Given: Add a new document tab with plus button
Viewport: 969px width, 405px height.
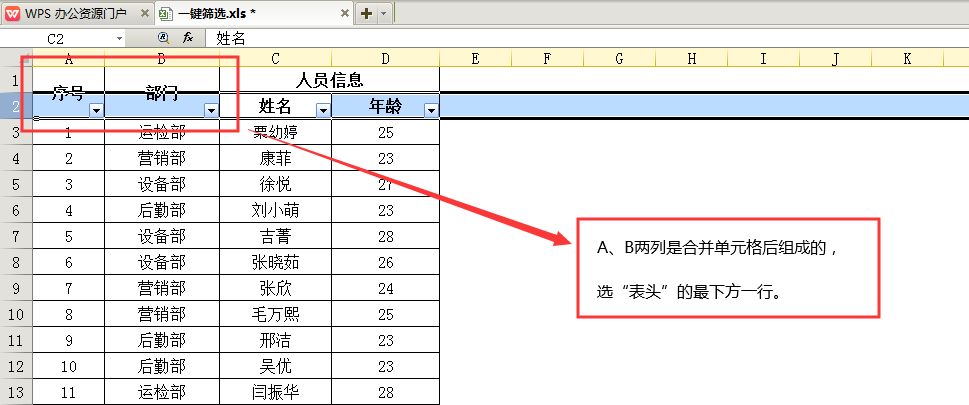Looking at the screenshot, I should [366, 13].
